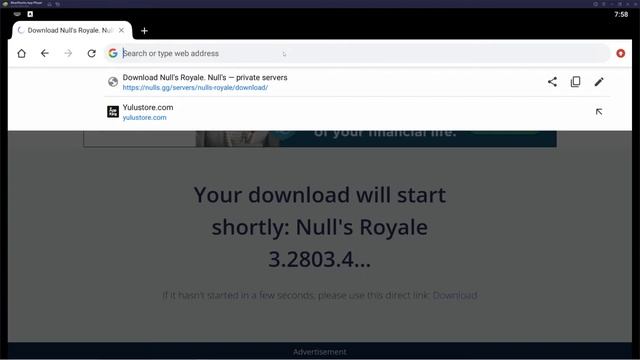Click the direct Download link
The image size is (640, 360).
click(455, 295)
